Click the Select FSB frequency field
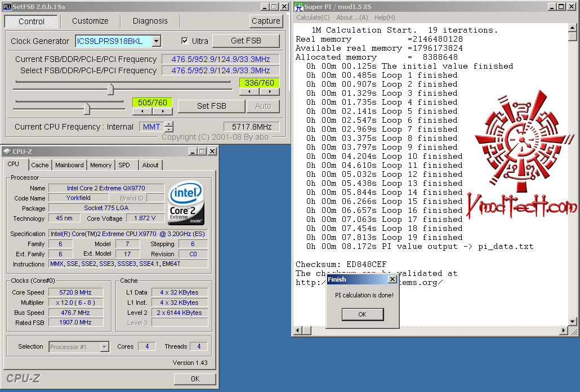Image resolution: width=580 pixels, height=392 pixels. tap(221, 70)
